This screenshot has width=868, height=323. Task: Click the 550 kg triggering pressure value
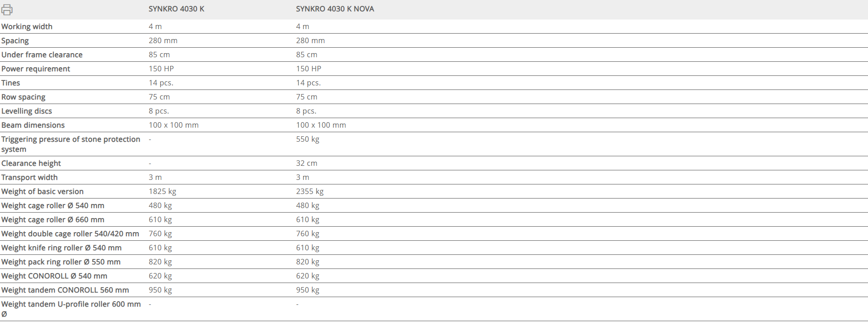point(308,139)
